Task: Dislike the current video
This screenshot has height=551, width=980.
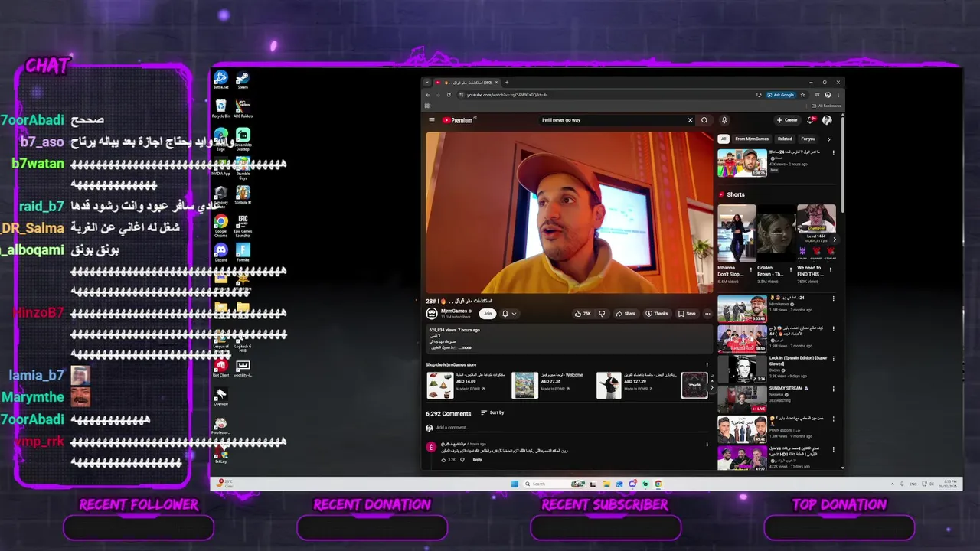Action: pos(602,314)
